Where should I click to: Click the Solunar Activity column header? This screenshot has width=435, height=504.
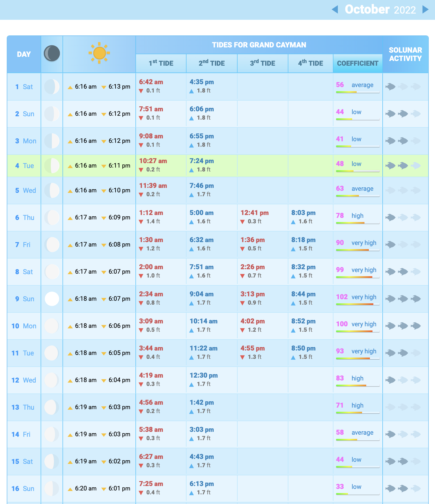click(405, 54)
